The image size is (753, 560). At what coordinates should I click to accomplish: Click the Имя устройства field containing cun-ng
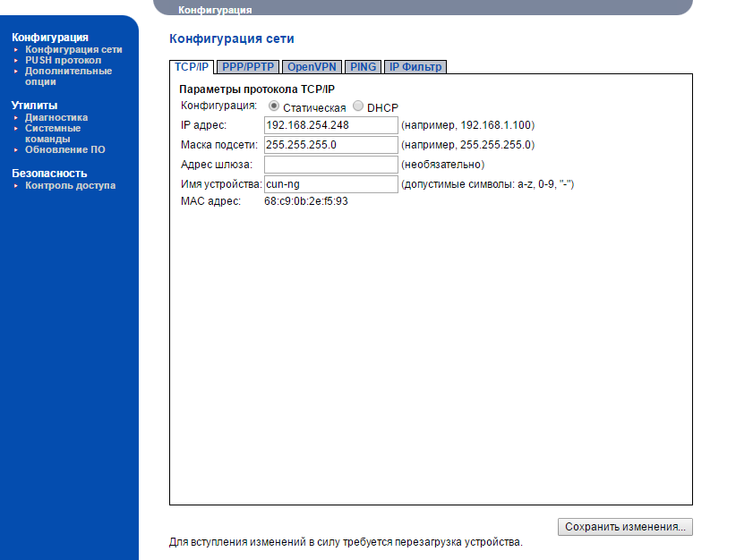[x=330, y=184]
